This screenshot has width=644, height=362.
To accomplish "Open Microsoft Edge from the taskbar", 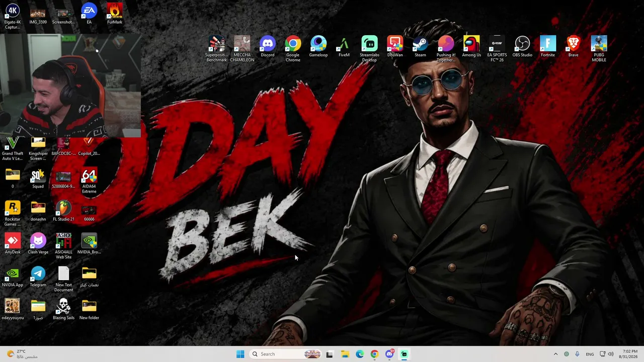I will pyautogui.click(x=360, y=354).
